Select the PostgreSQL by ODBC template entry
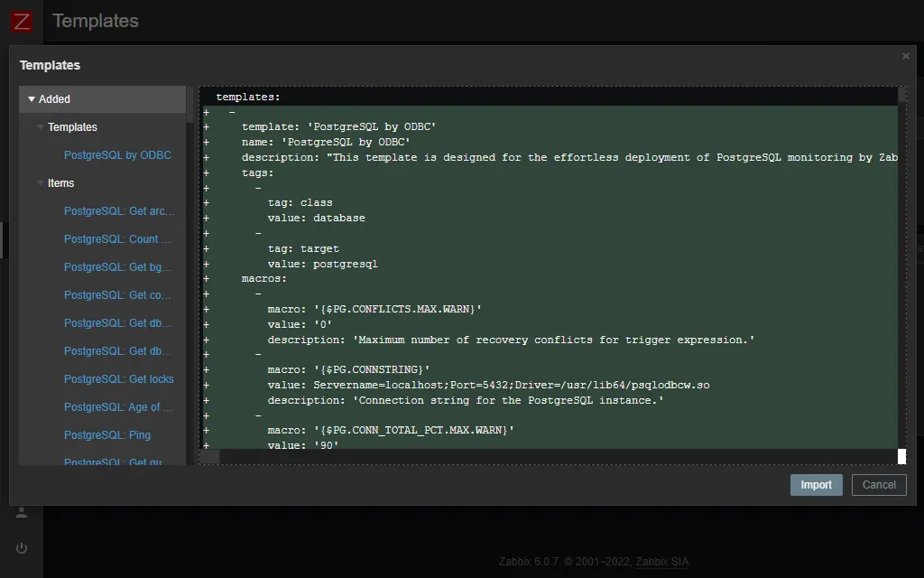 (117, 155)
